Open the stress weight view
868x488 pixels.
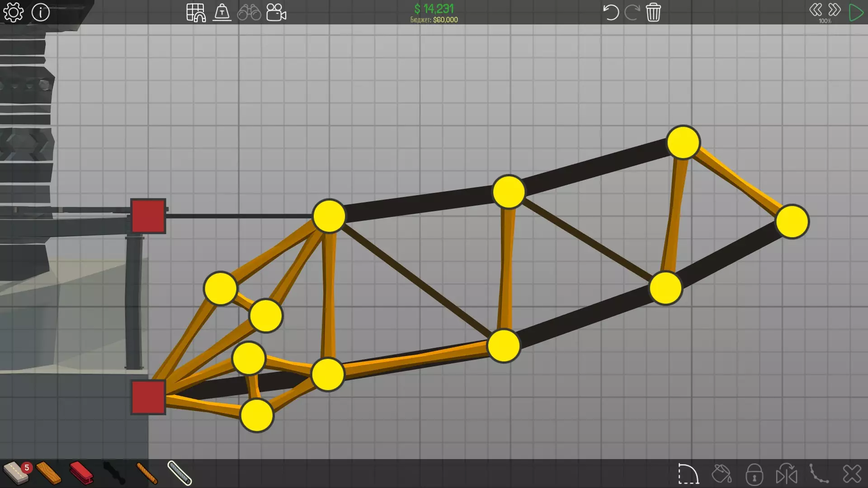pyautogui.click(x=222, y=13)
